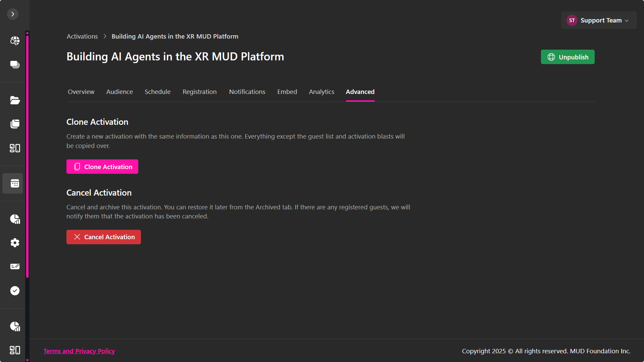Screen dimensions: 644x362
Task: Open the Registration tab
Action: point(199,92)
